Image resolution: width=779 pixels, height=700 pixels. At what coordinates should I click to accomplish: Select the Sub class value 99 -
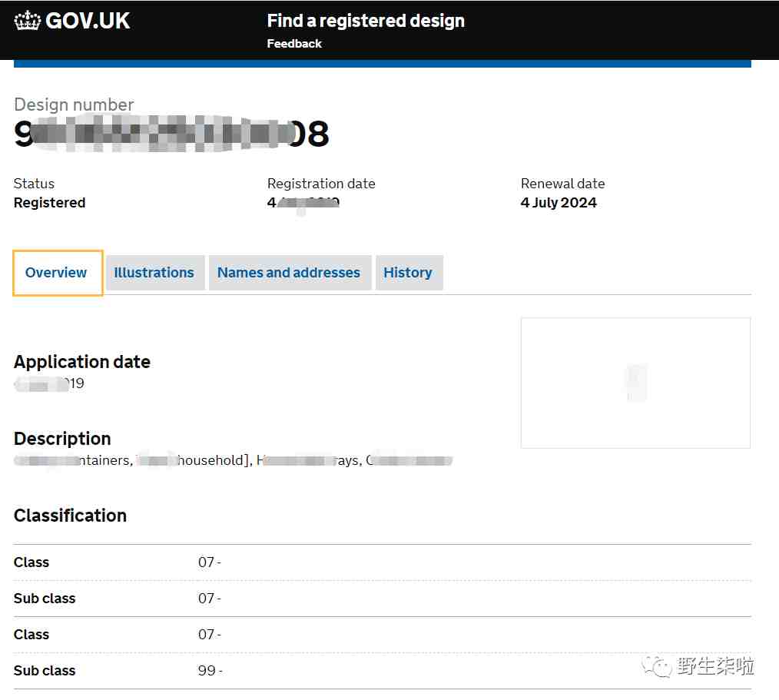210,671
